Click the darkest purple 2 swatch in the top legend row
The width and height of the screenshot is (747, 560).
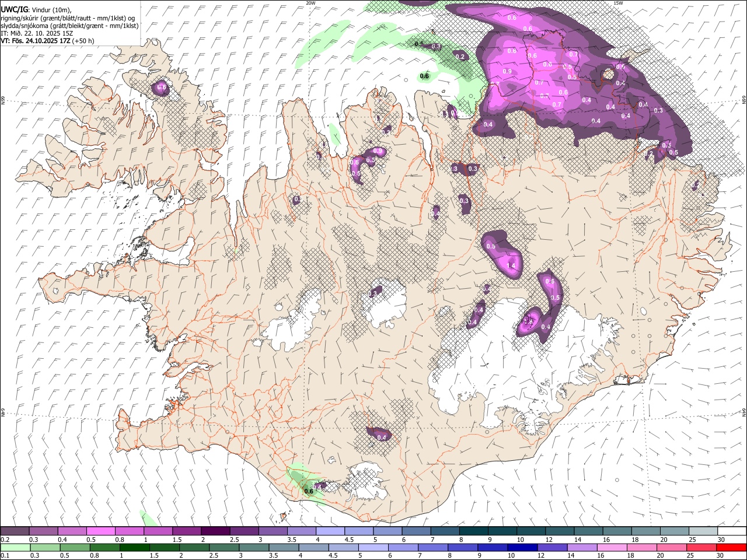[x=215, y=531]
